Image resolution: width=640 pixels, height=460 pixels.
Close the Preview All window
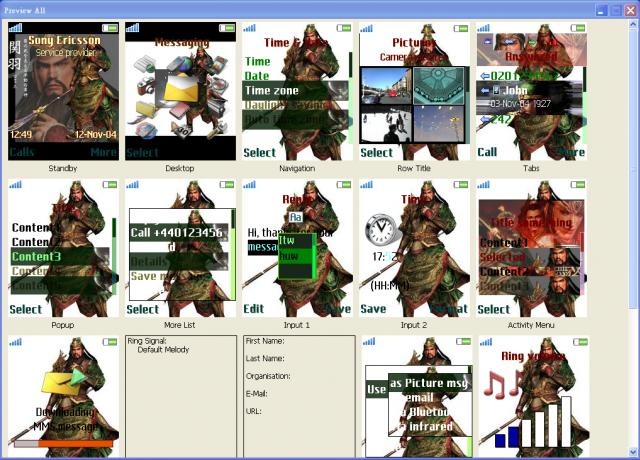coord(631,10)
